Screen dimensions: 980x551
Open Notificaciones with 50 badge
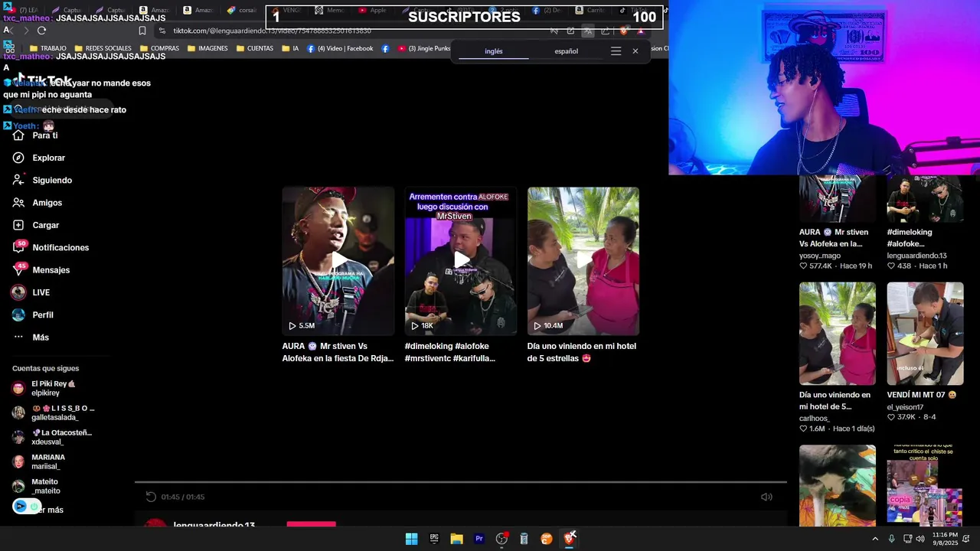(x=51, y=248)
